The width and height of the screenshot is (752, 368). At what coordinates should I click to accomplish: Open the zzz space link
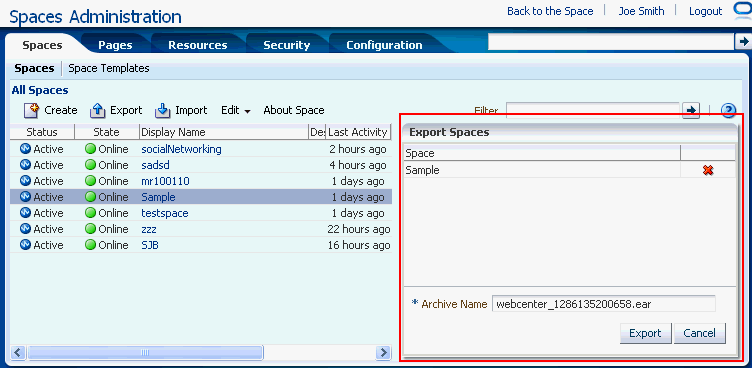(x=149, y=229)
